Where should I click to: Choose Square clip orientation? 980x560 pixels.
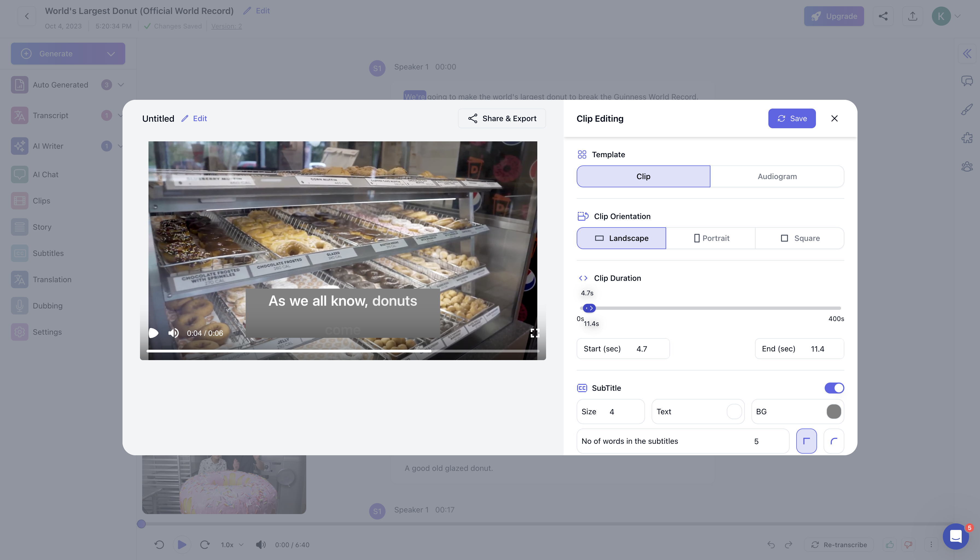(800, 238)
